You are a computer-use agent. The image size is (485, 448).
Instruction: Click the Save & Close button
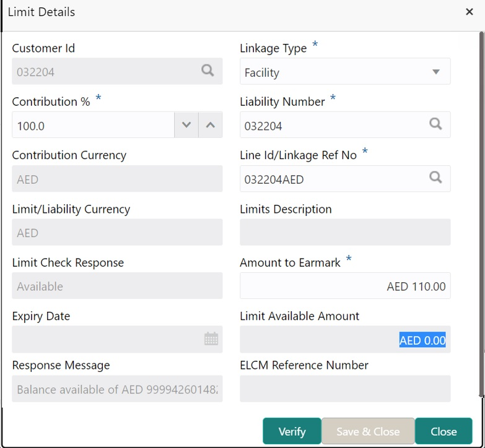[368, 431]
